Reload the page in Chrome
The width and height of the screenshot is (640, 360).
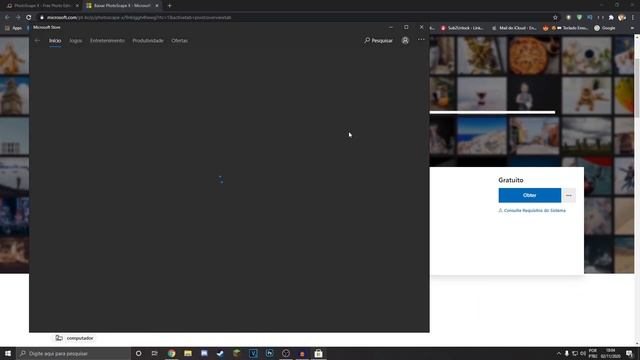29,18
